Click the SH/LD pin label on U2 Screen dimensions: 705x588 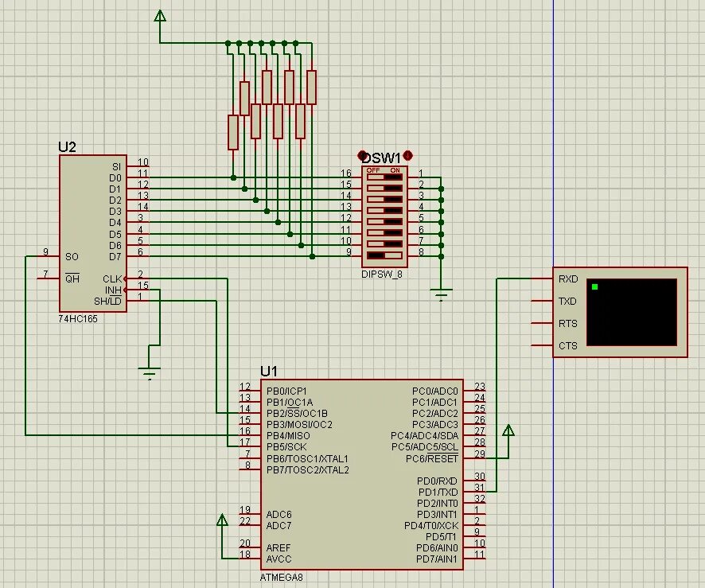coord(108,302)
